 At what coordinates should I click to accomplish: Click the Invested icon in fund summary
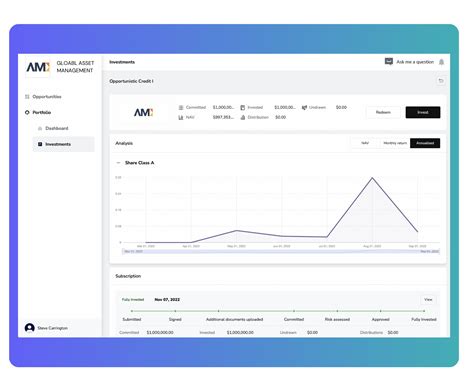pos(243,107)
